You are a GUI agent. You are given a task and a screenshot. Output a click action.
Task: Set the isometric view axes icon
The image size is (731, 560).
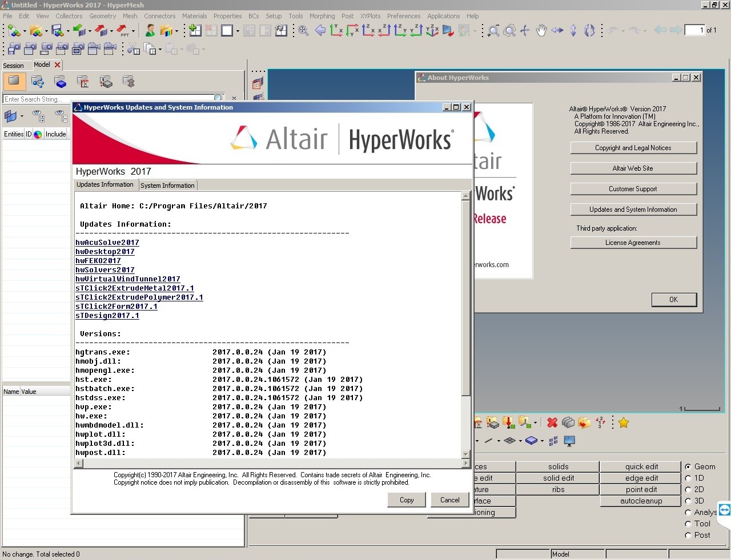[432, 30]
